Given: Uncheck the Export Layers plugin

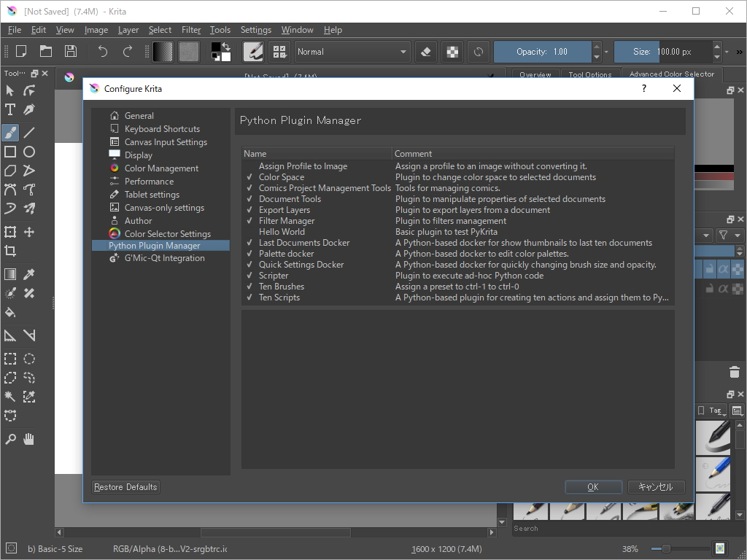Looking at the screenshot, I should 249,210.
